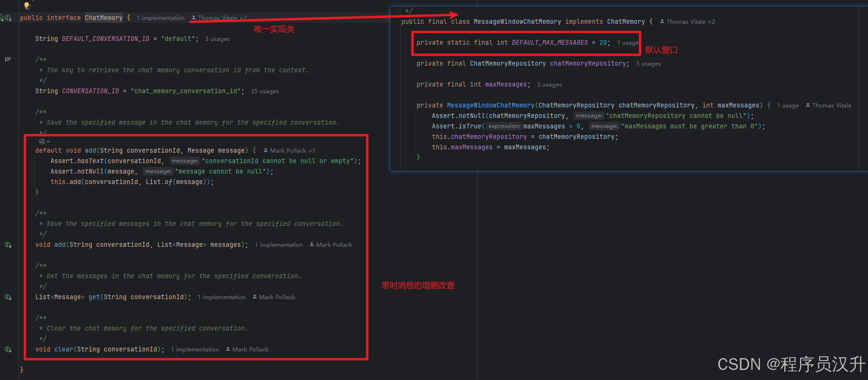Click 'Thomas Vitale +2' author hint beside MessageWindowChatMemory class
The image size is (868, 380).
pos(688,22)
